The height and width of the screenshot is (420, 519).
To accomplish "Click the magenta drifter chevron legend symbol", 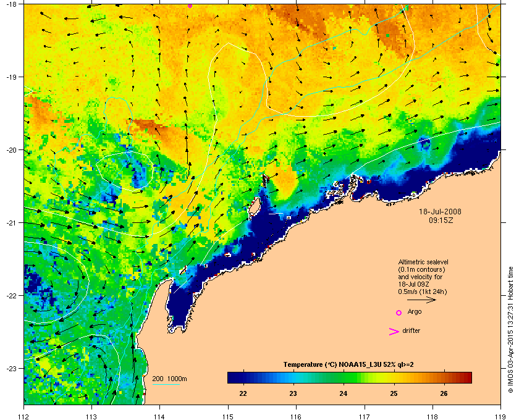I will tap(394, 332).
